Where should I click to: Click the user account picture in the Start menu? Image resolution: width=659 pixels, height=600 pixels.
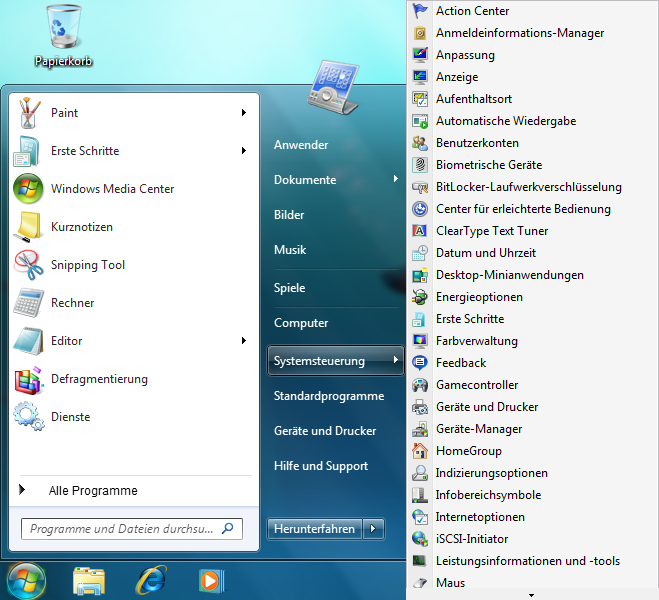point(334,87)
